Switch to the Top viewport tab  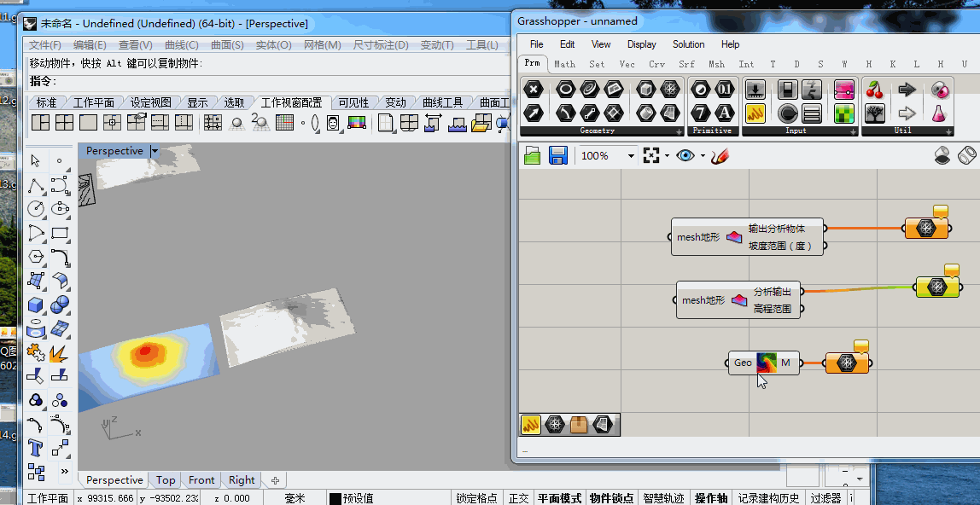click(x=165, y=480)
